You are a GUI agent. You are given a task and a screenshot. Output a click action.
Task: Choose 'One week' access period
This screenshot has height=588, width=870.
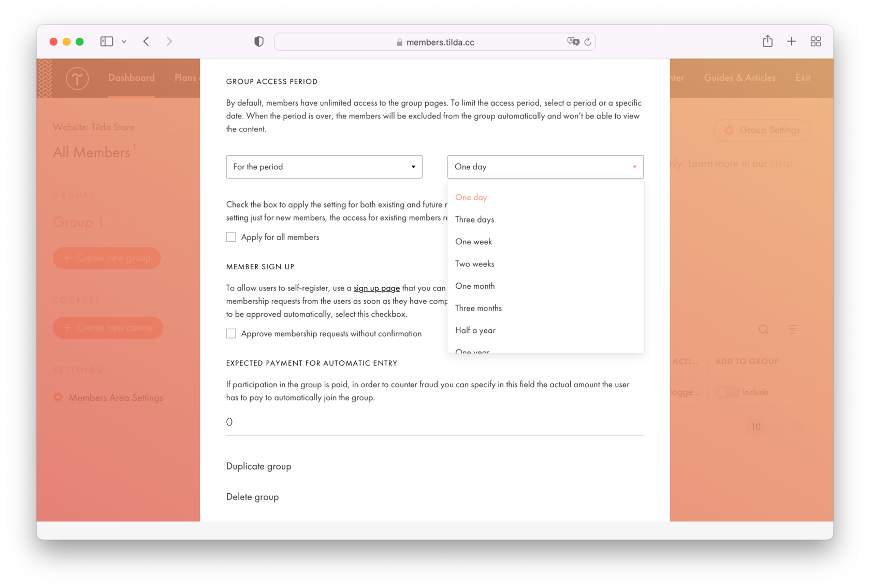click(473, 242)
